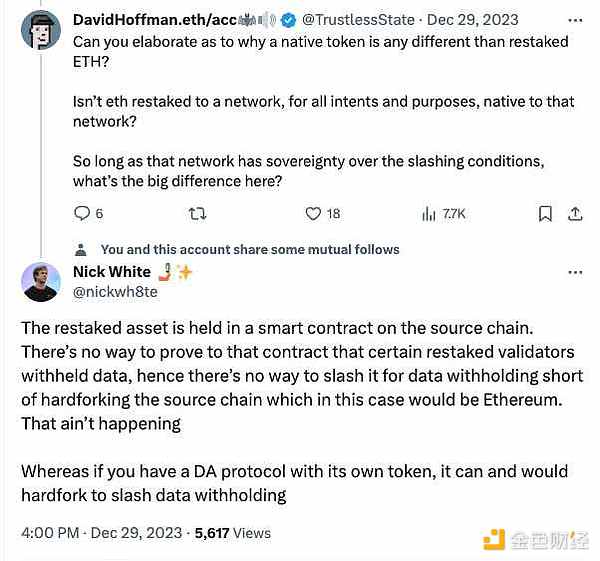Screen dimensions: 600x561
Task: Click the blue verified badge beside DavidHoffman.eth/acc
Action: click(x=287, y=20)
